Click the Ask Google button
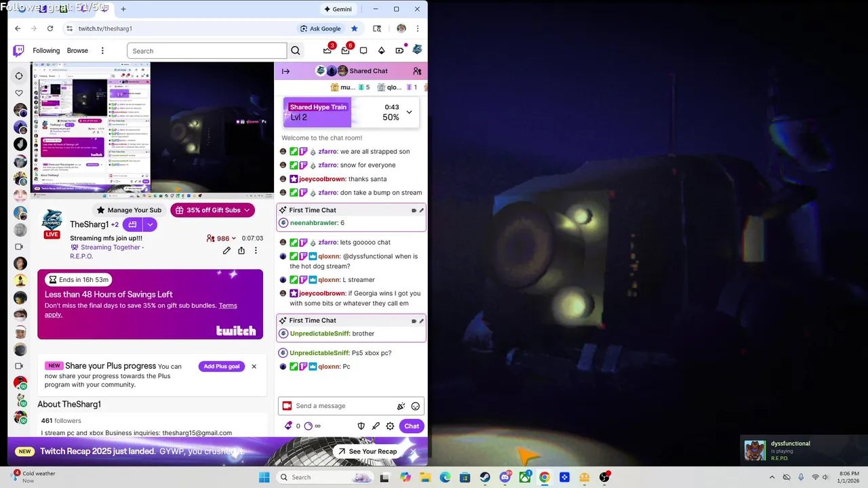 click(320, 28)
